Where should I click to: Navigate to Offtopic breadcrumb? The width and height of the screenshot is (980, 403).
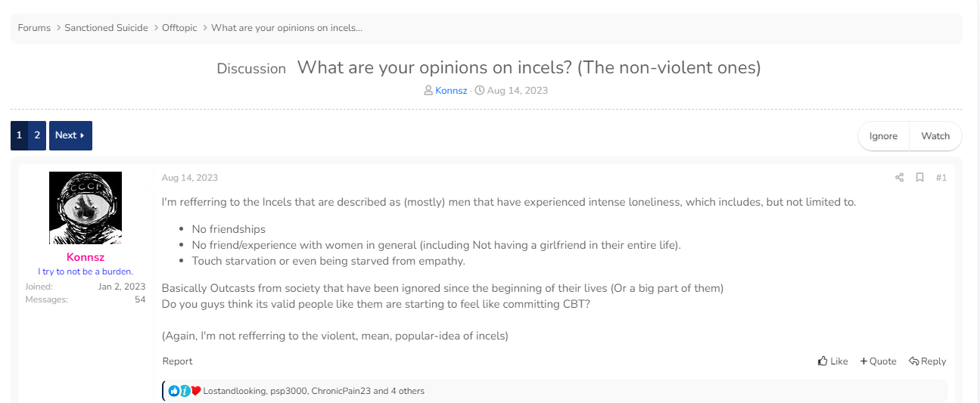(179, 28)
